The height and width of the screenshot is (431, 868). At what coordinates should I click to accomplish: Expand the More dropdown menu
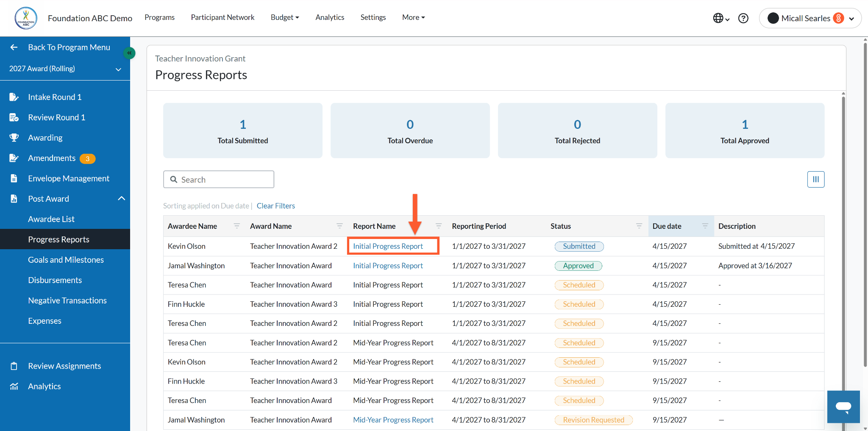click(414, 17)
